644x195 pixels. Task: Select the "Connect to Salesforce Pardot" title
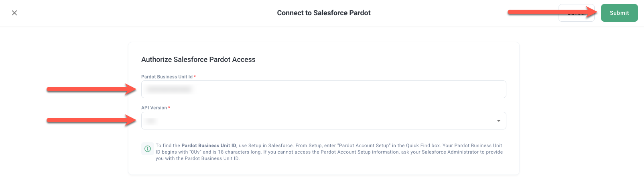[324, 13]
